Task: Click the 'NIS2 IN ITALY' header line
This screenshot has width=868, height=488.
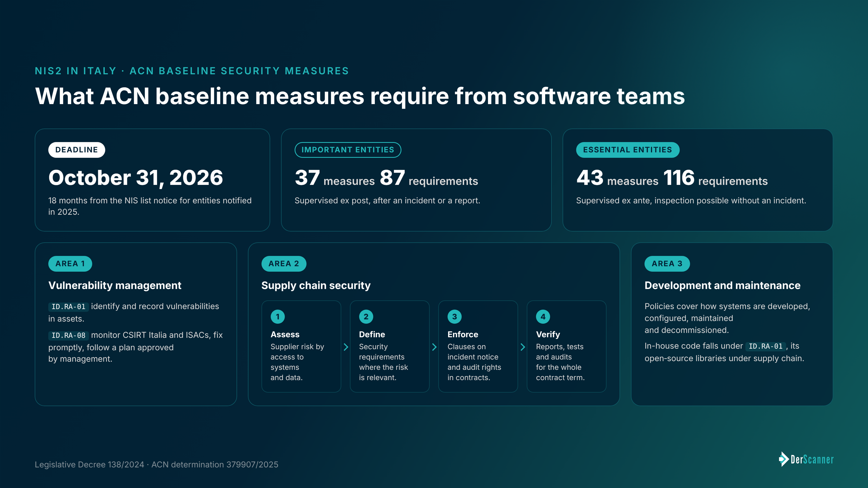Action: coord(192,71)
